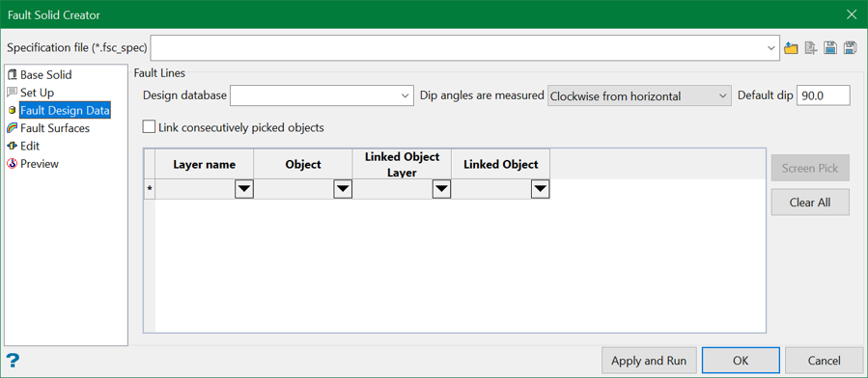Enable Link consecutively picked objects checkbox

coord(149,127)
